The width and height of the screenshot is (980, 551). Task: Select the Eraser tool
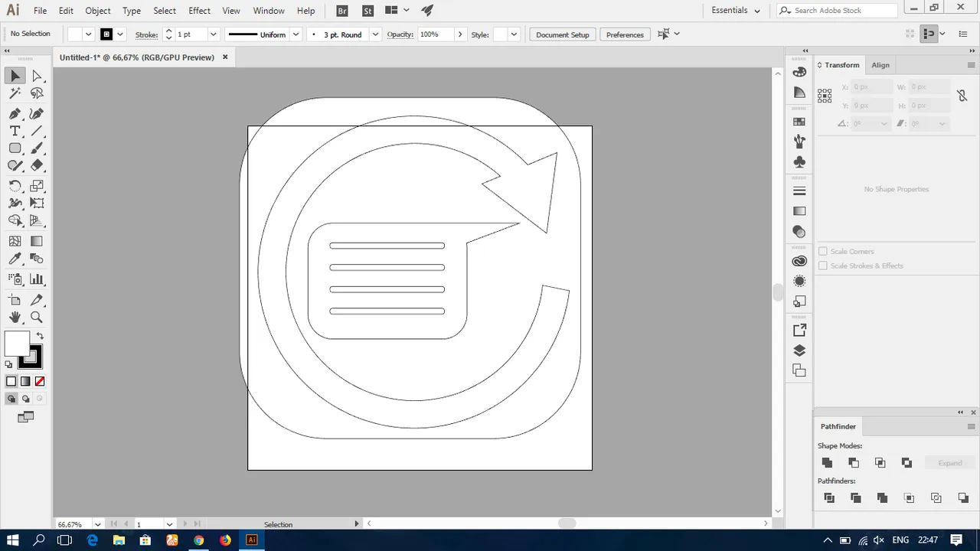pyautogui.click(x=37, y=165)
